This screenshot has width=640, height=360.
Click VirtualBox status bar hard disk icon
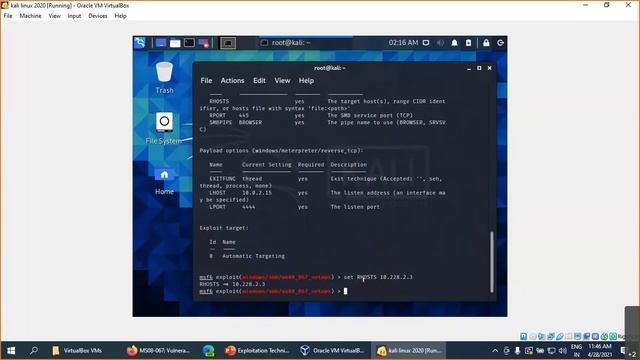tap(524, 336)
